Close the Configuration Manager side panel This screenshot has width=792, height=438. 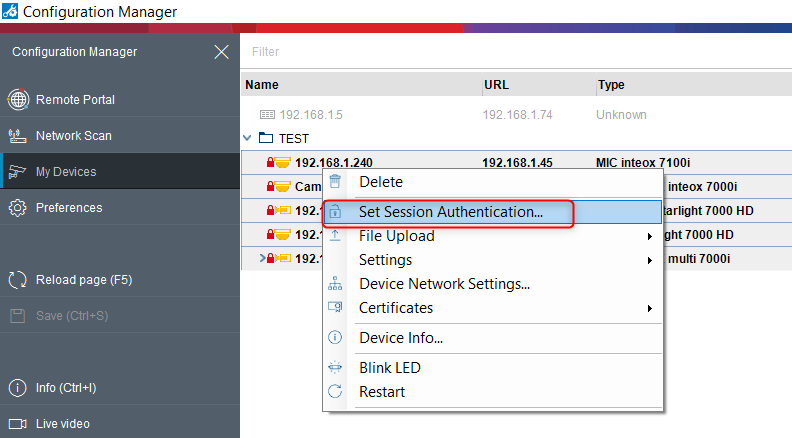click(x=221, y=52)
